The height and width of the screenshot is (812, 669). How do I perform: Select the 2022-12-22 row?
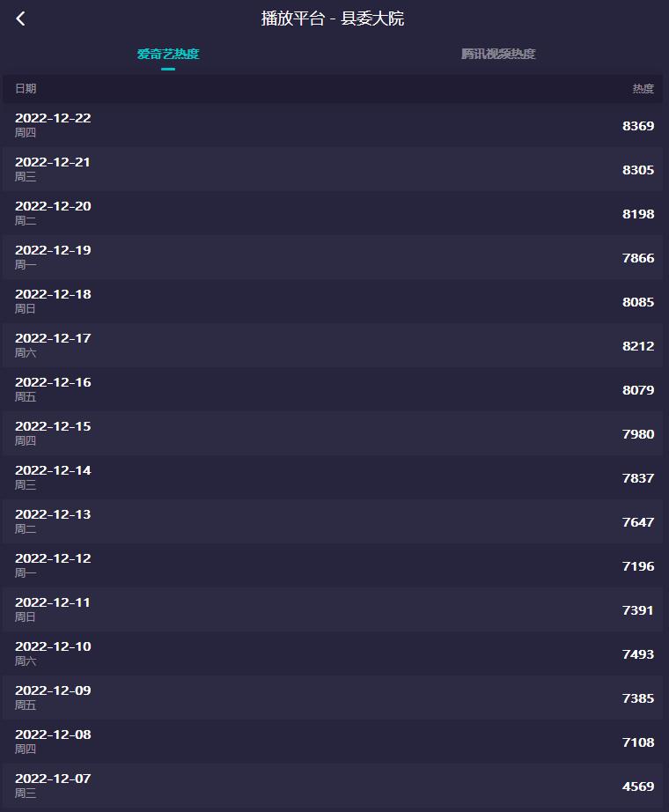click(x=334, y=125)
